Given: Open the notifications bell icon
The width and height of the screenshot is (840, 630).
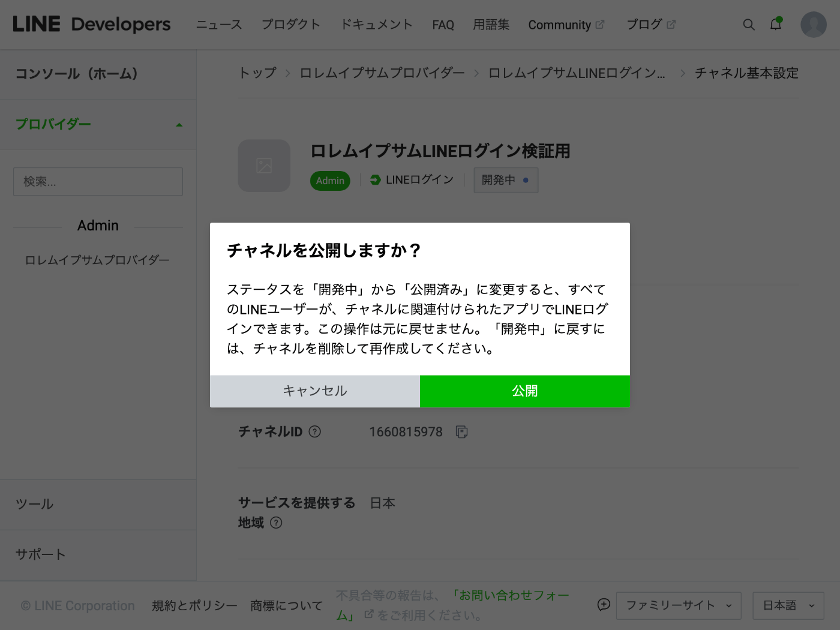Looking at the screenshot, I should (776, 24).
